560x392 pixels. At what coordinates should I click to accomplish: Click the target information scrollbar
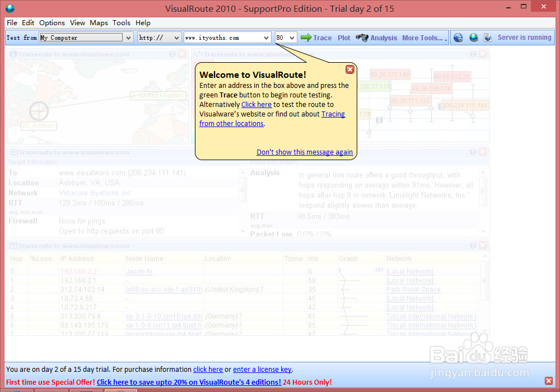tap(243, 202)
